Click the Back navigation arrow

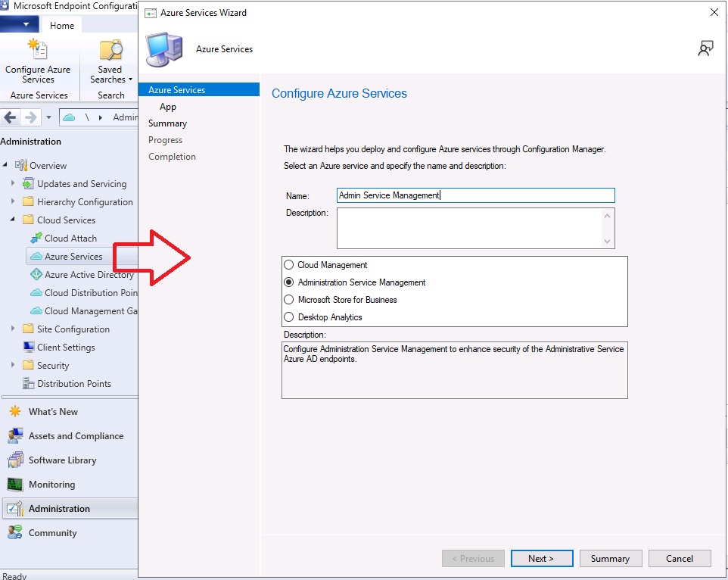(10, 117)
